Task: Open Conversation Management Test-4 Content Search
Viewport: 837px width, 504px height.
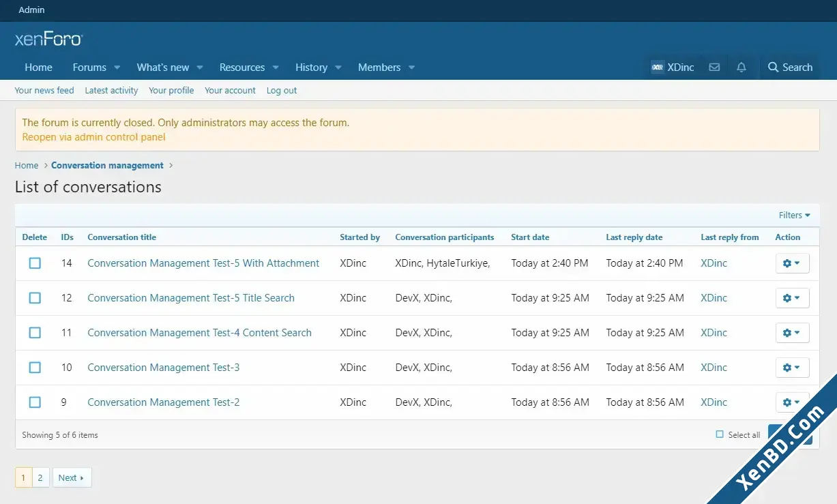Action: (199, 333)
